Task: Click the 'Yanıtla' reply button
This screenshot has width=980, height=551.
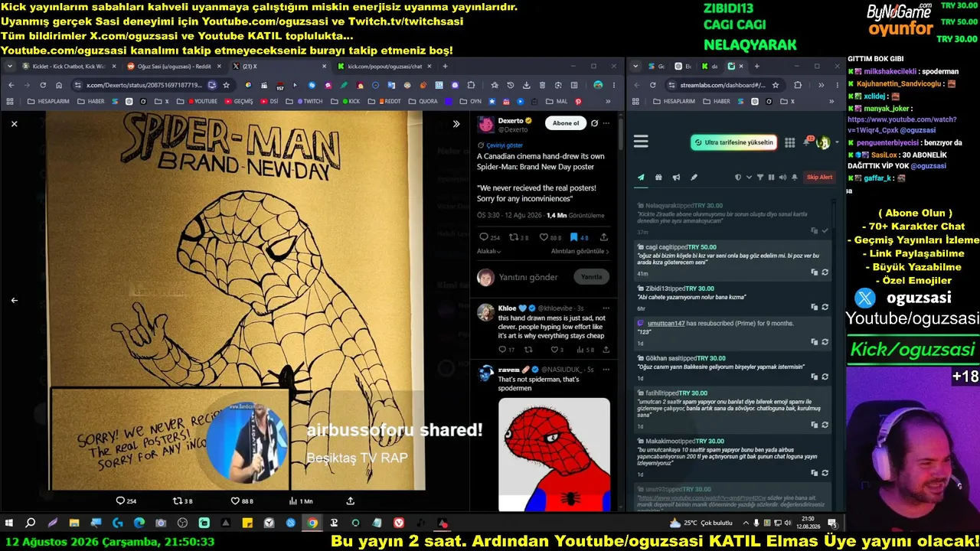Action: point(592,277)
